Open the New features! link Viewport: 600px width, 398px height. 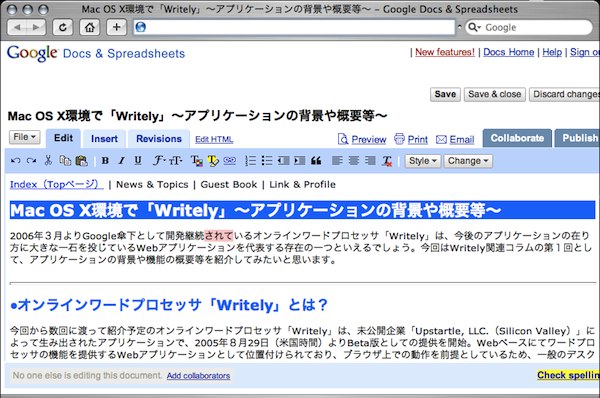point(445,52)
